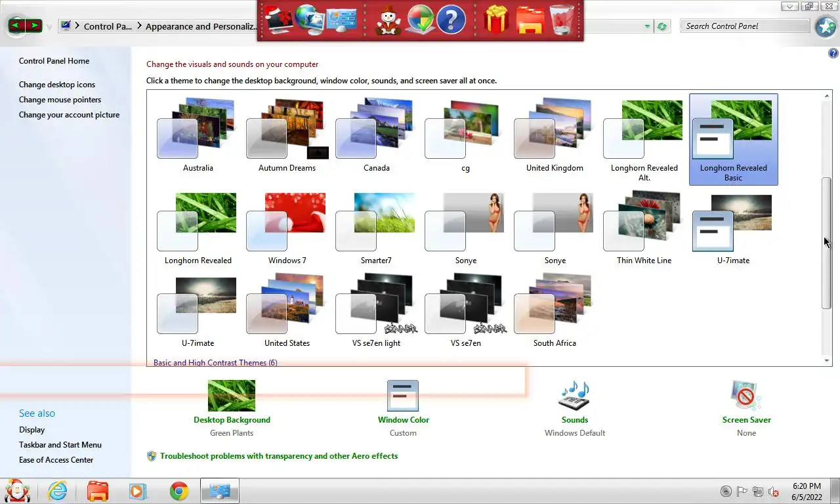The image size is (840, 504).
Task: Select the Smarter7 theme
Action: [x=376, y=228]
